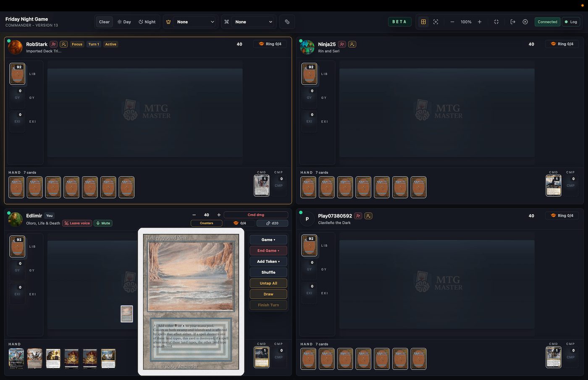Click Play07380592's library card pile
588x380 pixels.
(x=309, y=246)
